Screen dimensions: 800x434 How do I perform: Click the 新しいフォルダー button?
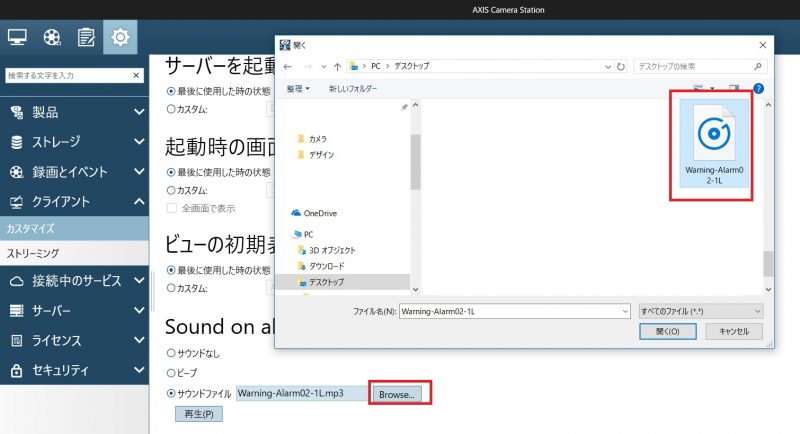pyautogui.click(x=353, y=89)
